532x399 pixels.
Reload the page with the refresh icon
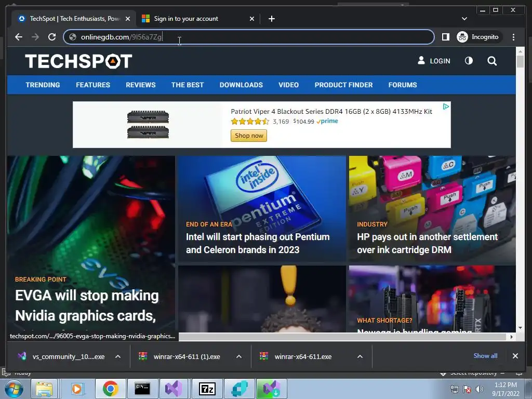click(52, 37)
